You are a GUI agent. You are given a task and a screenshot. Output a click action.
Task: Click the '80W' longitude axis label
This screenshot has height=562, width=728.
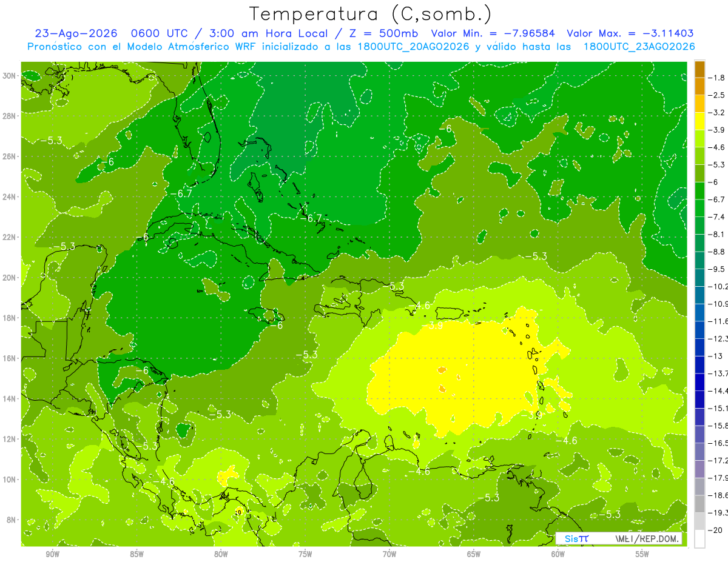(x=221, y=554)
